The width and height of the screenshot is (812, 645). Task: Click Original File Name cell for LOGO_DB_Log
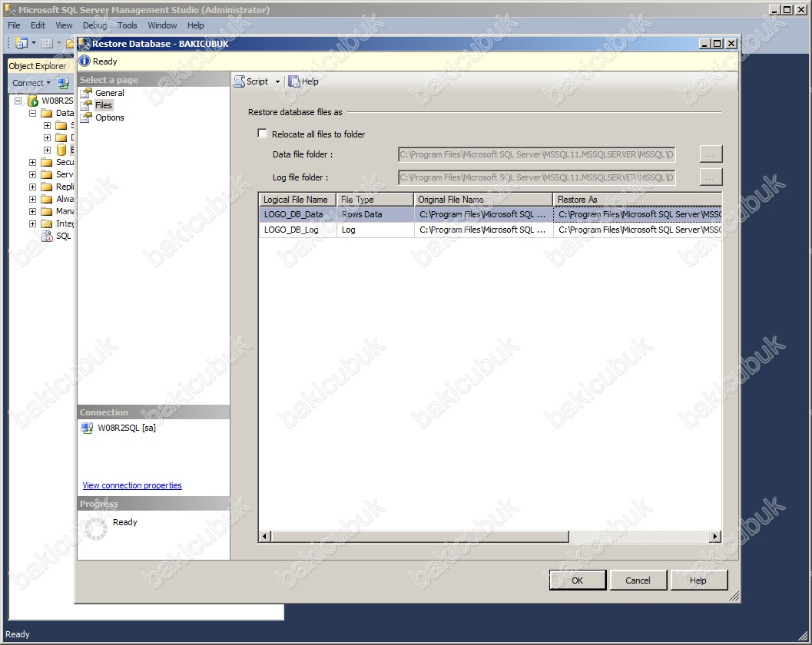click(484, 230)
